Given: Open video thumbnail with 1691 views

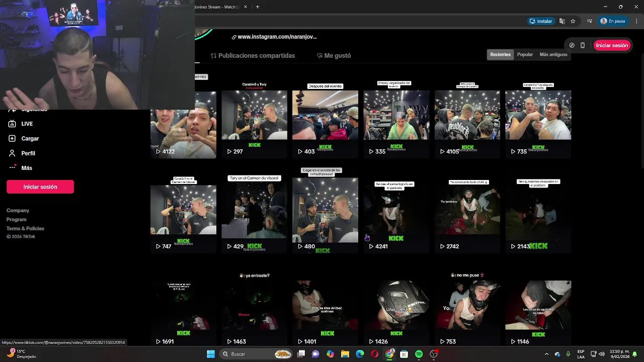Looking at the screenshot, I should click(183, 313).
